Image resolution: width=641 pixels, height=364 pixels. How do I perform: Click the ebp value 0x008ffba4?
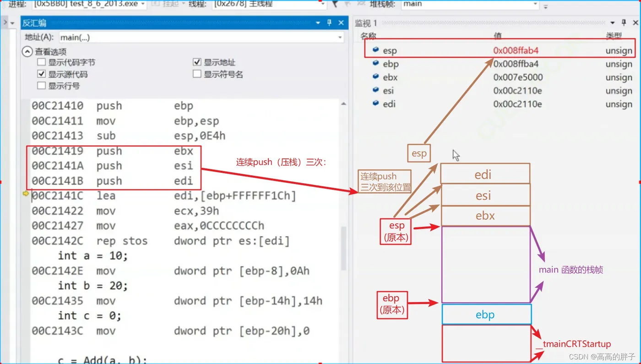tap(516, 64)
